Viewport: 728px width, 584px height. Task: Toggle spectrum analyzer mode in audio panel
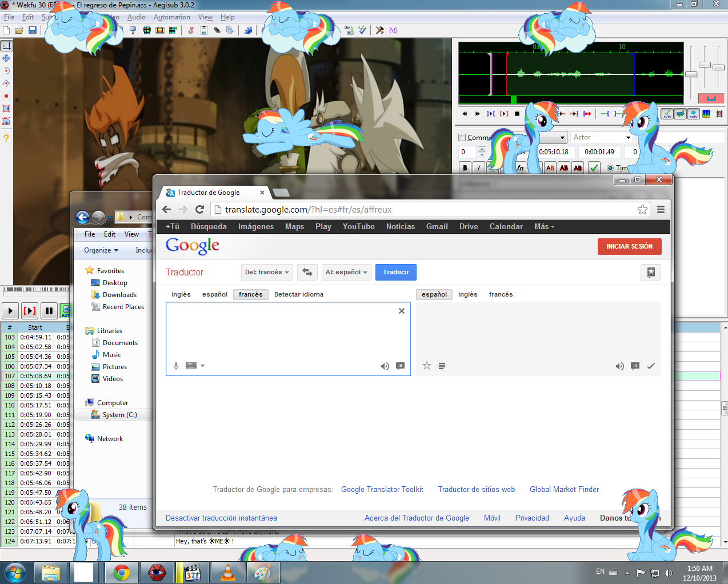click(706, 114)
